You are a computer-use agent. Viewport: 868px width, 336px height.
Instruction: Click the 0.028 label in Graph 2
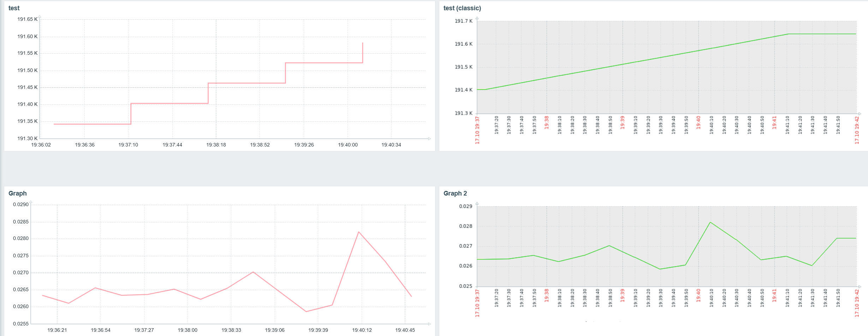click(x=465, y=226)
